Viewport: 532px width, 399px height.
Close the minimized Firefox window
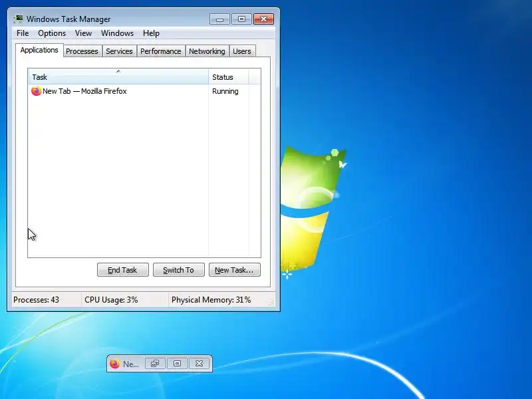point(199,364)
